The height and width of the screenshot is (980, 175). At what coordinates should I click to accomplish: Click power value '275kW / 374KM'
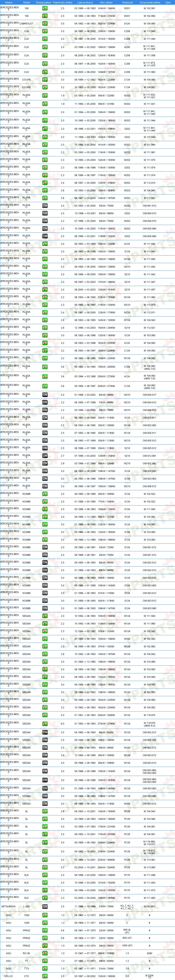tap(106, 724)
